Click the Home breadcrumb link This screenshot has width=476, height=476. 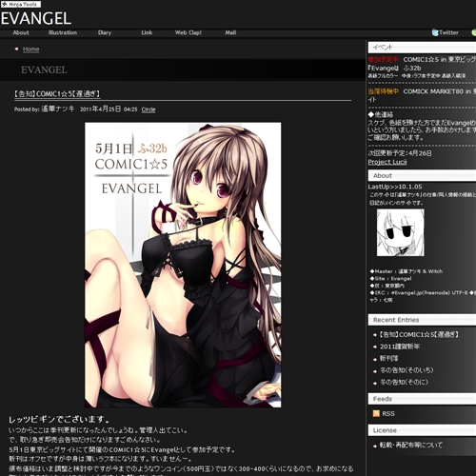31,50
